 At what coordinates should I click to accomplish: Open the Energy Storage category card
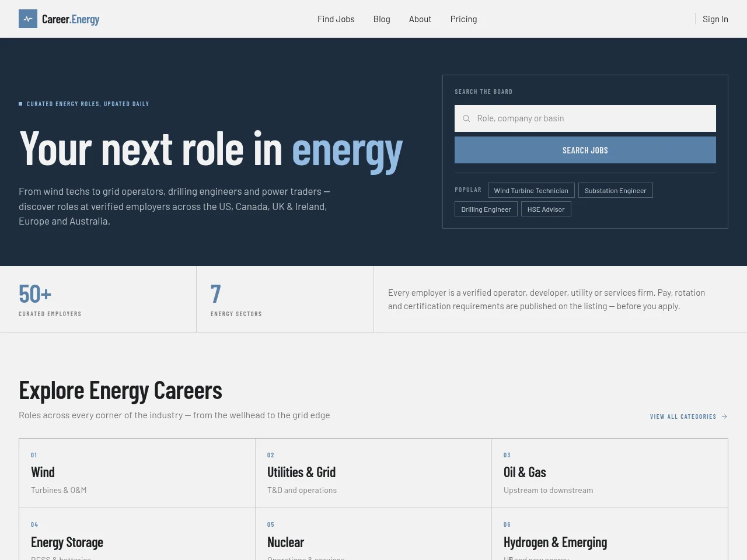137,534
